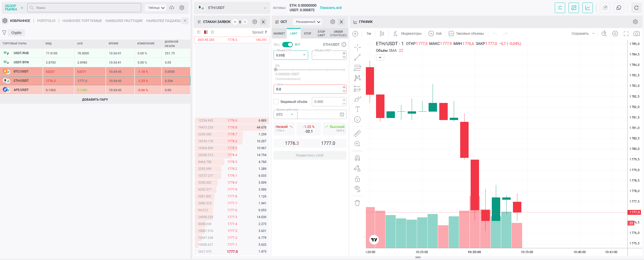Viewport: 644px width, 260px height.
Task: Toggle the SELL/BUY switch
Action: coord(287,44)
